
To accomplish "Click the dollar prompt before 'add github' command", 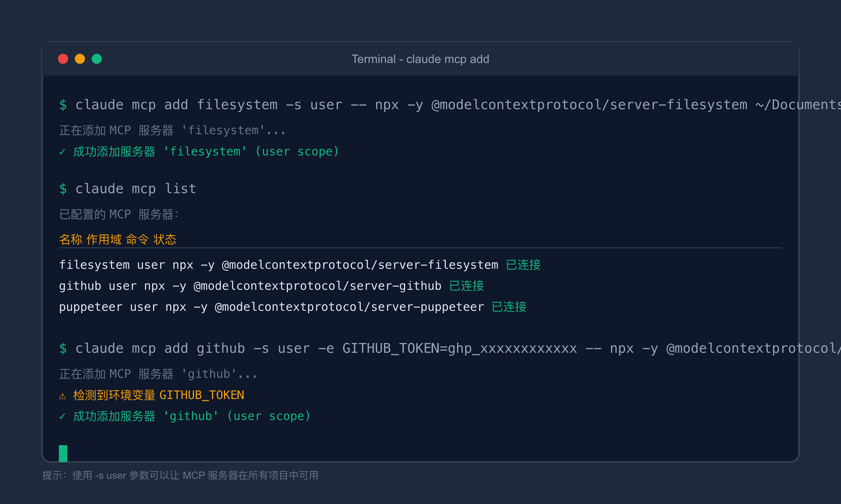I will (63, 348).
